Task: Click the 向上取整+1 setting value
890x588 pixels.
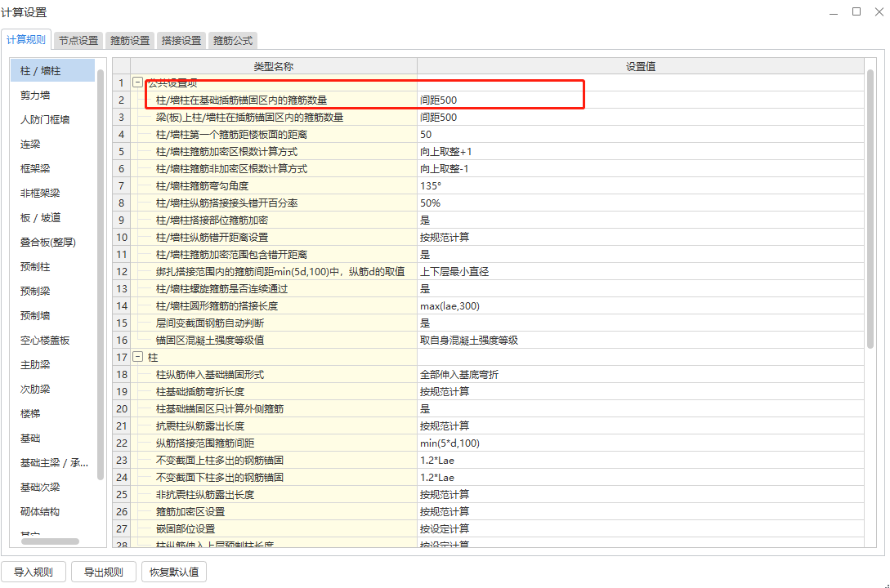Action: [x=641, y=151]
